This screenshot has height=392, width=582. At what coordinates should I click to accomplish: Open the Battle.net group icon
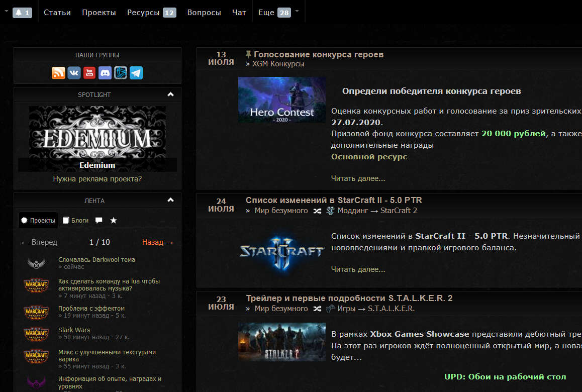pyautogui.click(x=120, y=73)
